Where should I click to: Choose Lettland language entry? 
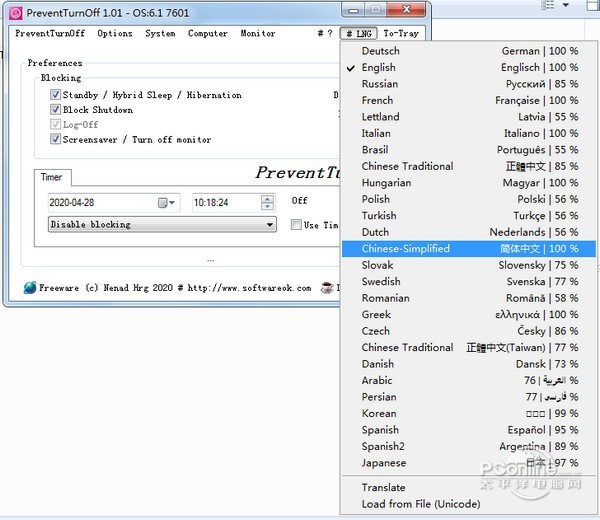coord(469,117)
